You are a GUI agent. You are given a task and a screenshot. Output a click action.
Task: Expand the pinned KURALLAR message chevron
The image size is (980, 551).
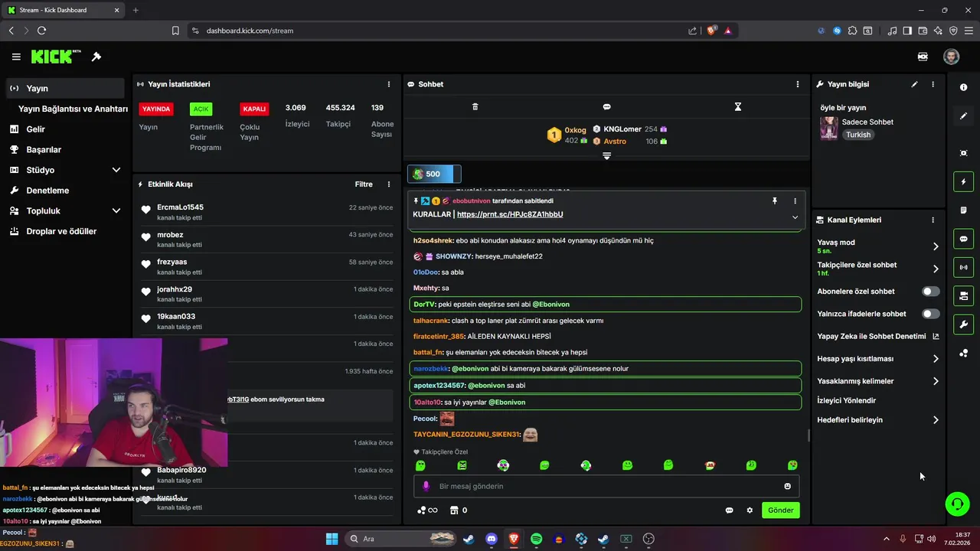coord(795,217)
